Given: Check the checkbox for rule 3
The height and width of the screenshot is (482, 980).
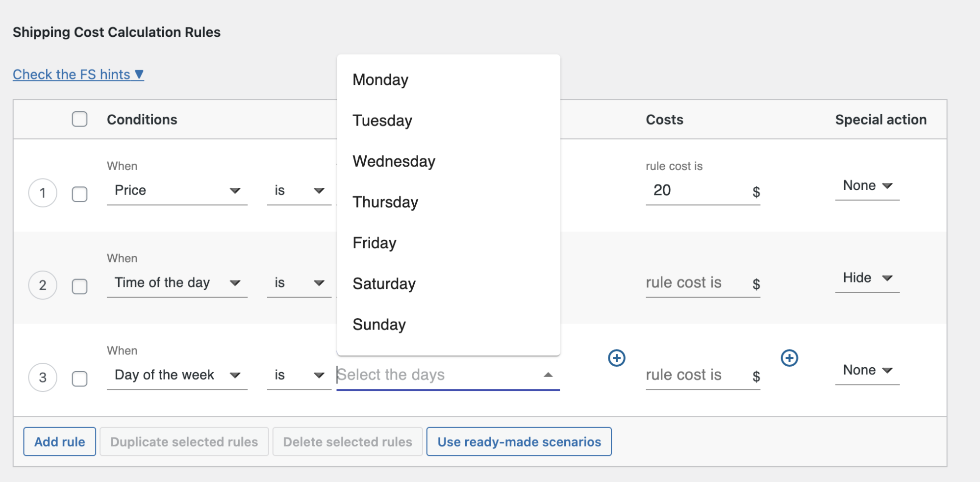Looking at the screenshot, I should [x=79, y=378].
